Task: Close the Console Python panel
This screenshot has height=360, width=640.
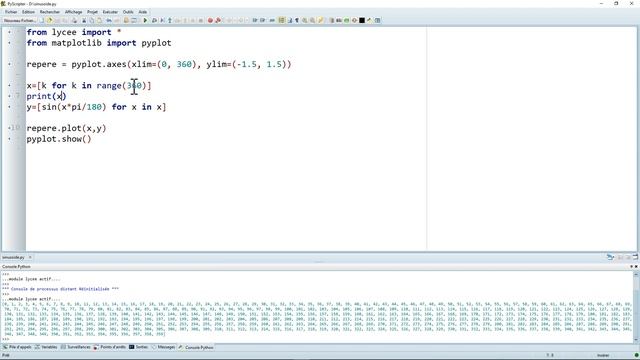Action: [x=636, y=267]
